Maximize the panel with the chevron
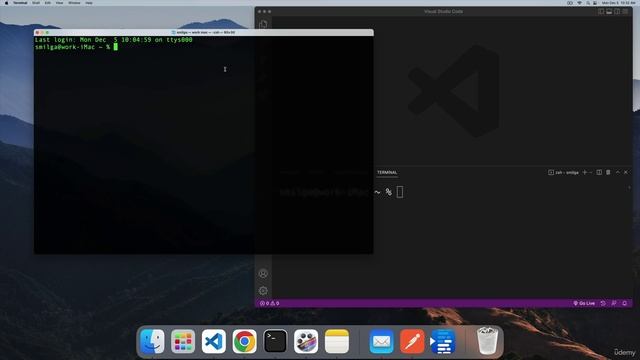The height and width of the screenshot is (360, 640). tap(618, 172)
